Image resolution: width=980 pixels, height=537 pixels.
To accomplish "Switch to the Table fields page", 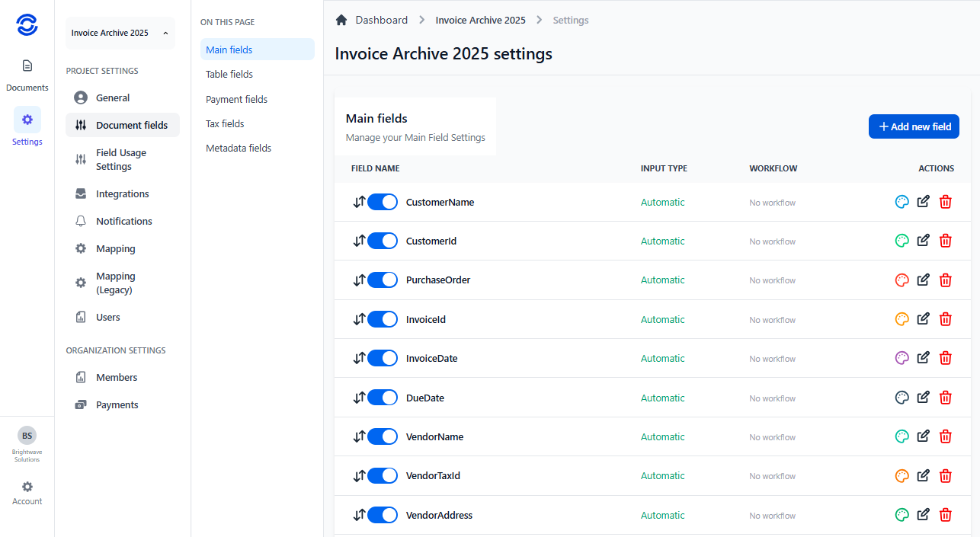I will click(x=229, y=74).
